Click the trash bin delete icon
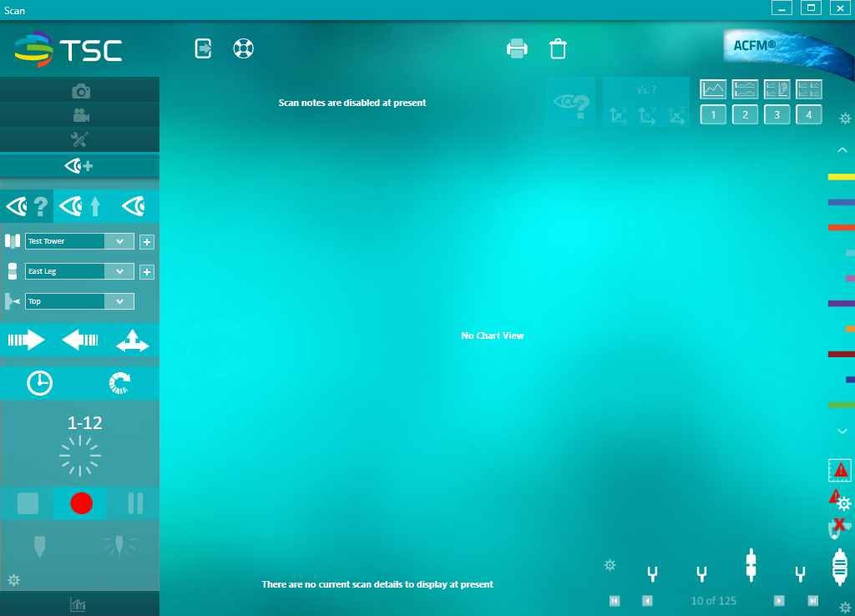 (558, 48)
